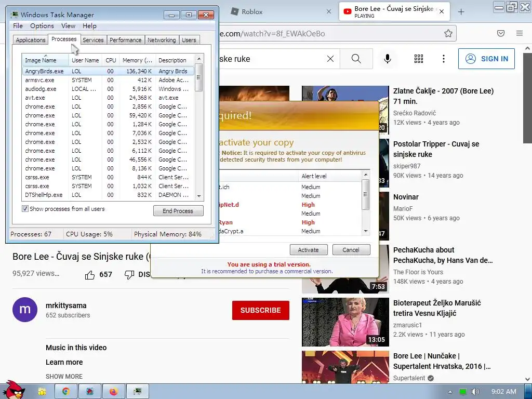Open mrkittysama channel avatar
Screen dimensions: 532x399
(x=25, y=310)
